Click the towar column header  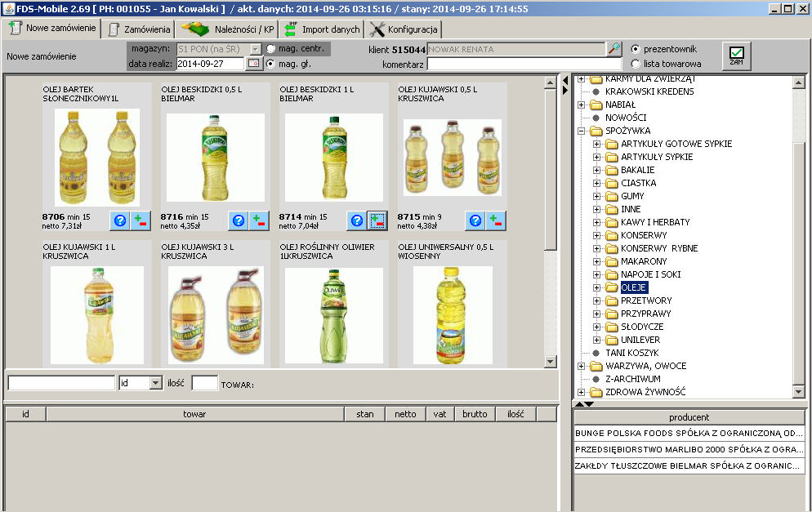pyautogui.click(x=194, y=414)
